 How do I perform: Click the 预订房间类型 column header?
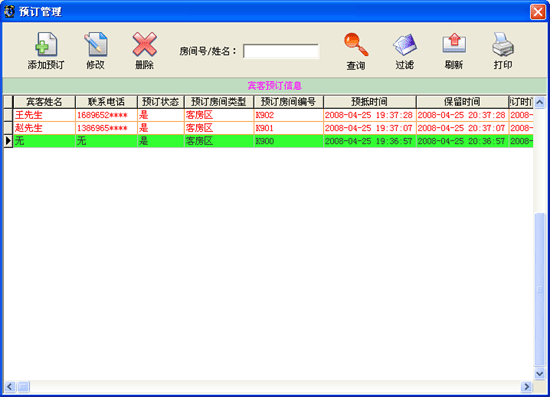click(219, 102)
